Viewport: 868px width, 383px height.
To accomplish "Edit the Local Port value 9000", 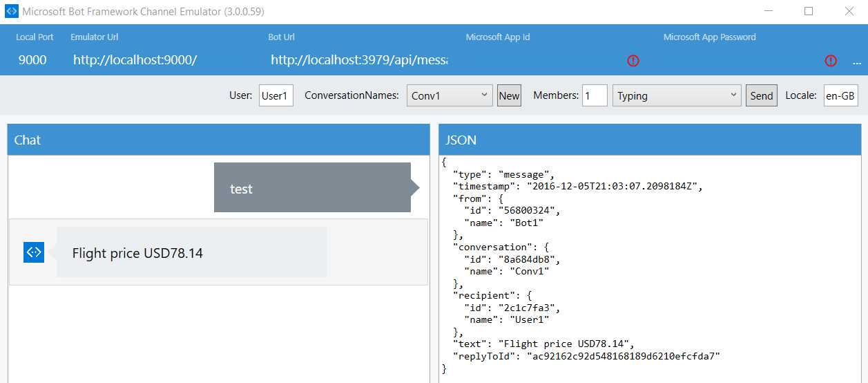I will pyautogui.click(x=32, y=60).
